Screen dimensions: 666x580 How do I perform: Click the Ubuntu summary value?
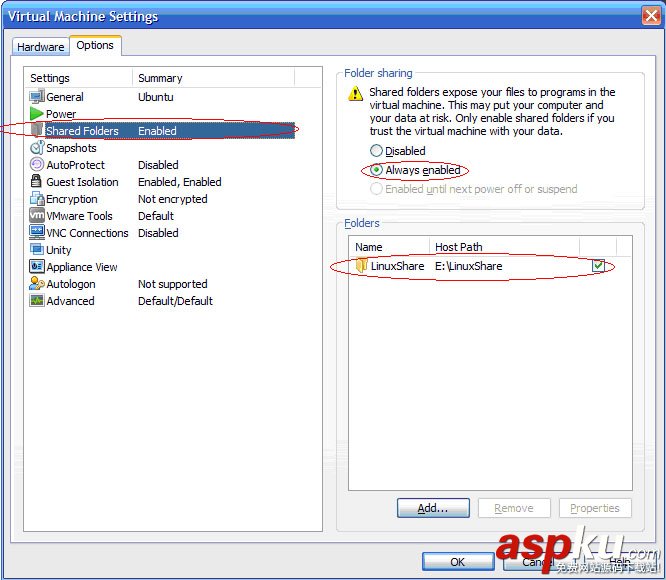[156, 97]
